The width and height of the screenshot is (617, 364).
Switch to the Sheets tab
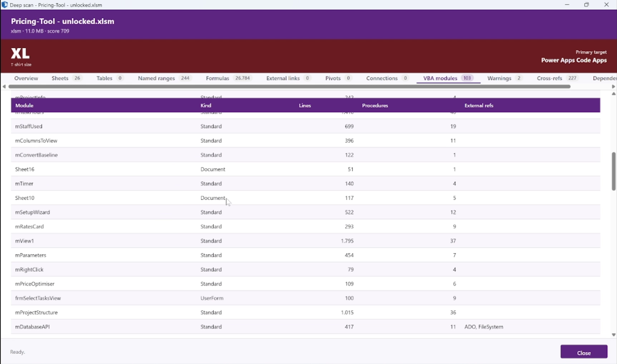pos(66,78)
